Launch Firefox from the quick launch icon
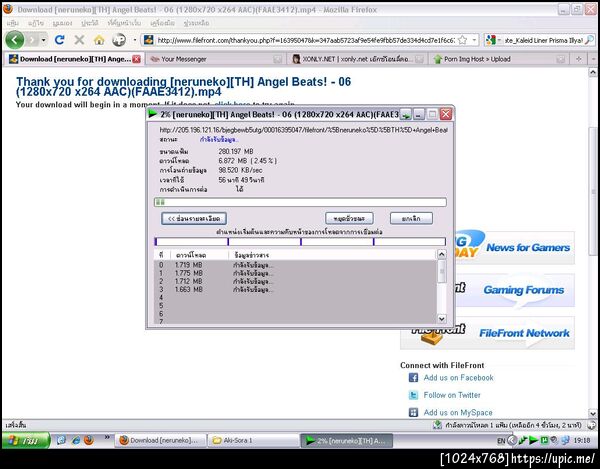The height and width of the screenshot is (469, 600). tap(88, 440)
